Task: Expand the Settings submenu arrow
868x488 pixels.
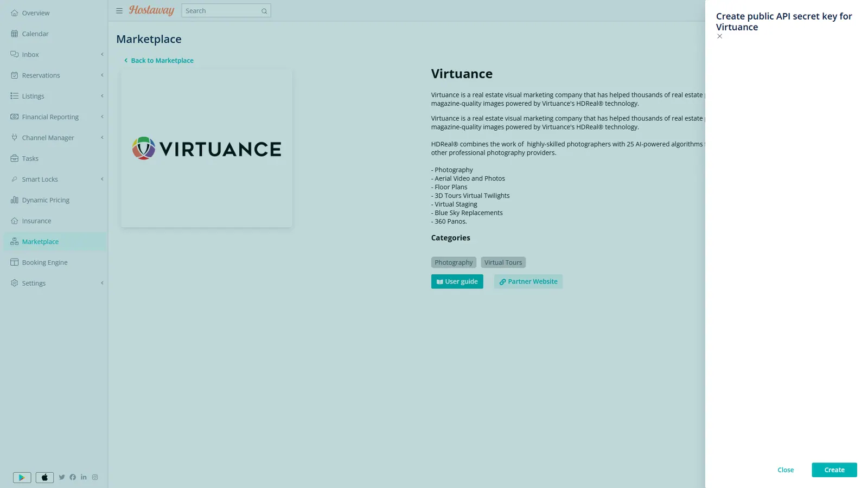Action: point(102,283)
